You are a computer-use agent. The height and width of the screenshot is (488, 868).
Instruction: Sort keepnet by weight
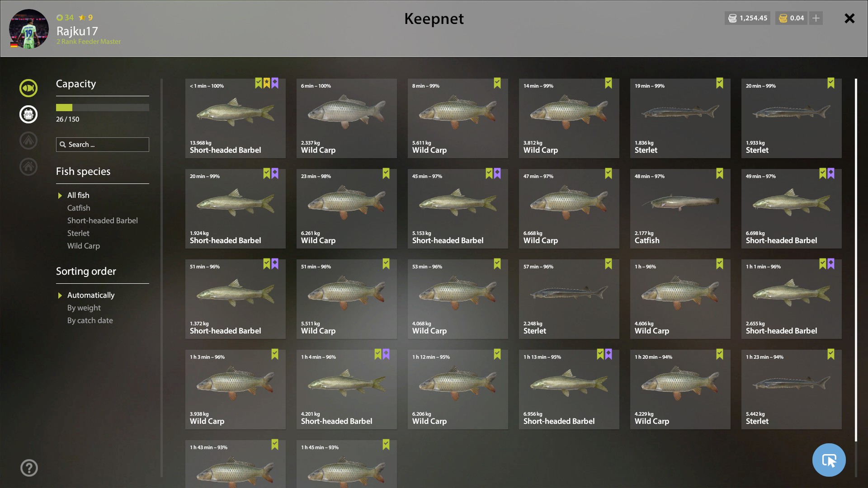(x=84, y=308)
